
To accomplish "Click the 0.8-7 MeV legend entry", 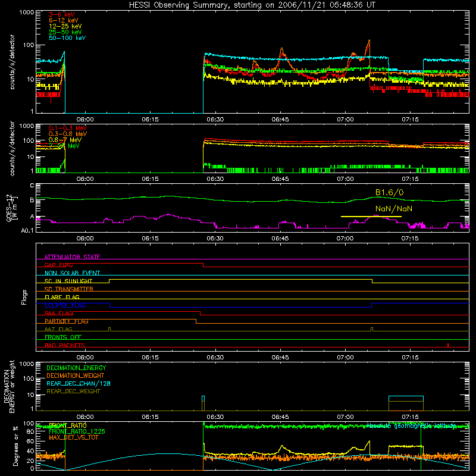I will (x=65, y=140).
